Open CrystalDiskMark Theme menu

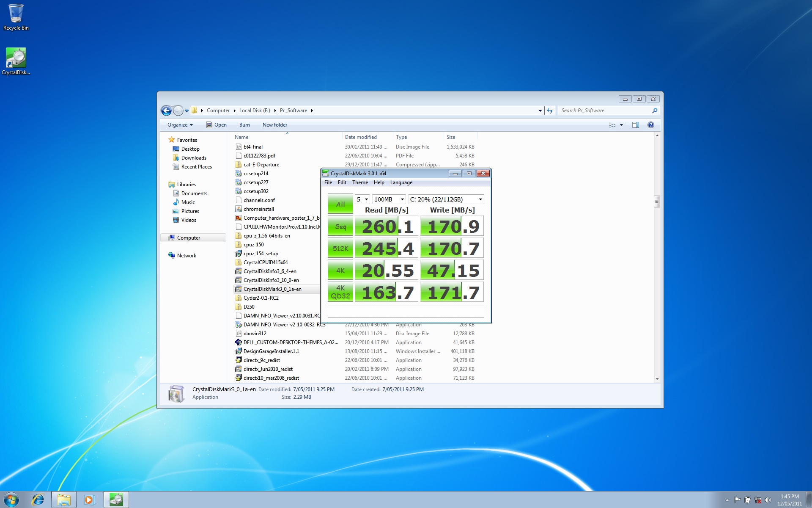click(360, 182)
